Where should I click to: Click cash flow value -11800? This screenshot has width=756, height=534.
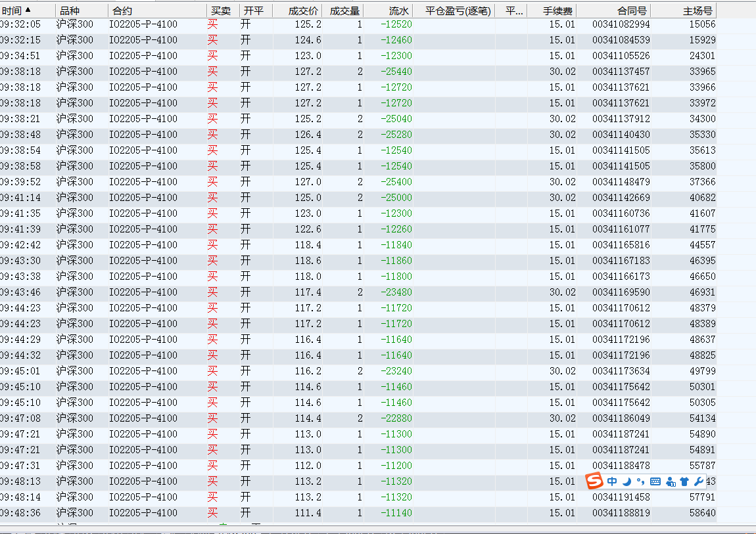[x=396, y=277]
